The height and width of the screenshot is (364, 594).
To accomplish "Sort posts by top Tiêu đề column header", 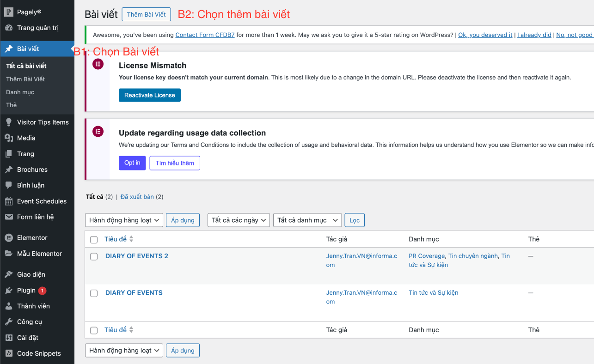I will click(x=116, y=239).
